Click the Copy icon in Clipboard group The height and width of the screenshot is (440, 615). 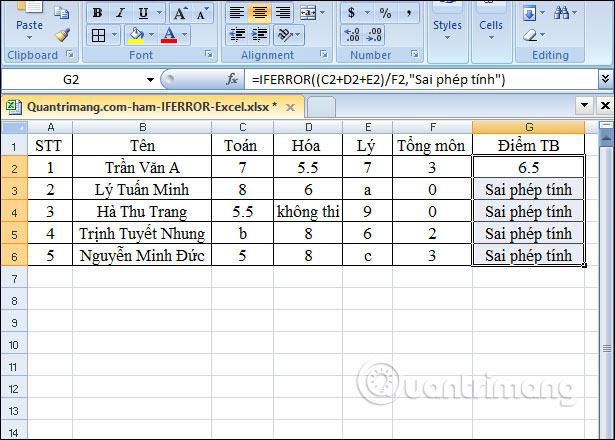pos(62,12)
